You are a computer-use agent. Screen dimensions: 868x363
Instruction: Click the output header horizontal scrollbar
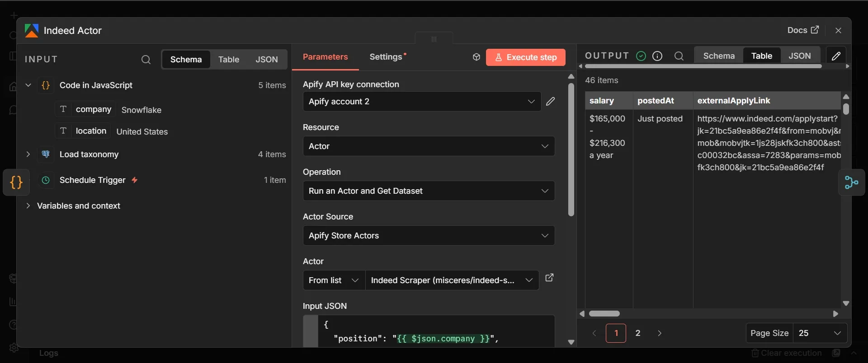point(703,66)
